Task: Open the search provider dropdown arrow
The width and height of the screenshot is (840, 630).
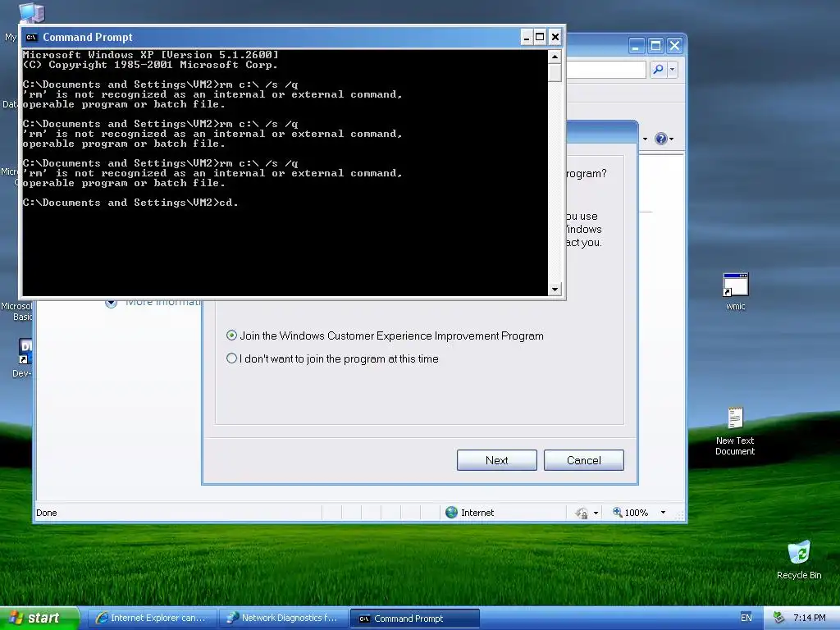Action: pyautogui.click(x=673, y=69)
